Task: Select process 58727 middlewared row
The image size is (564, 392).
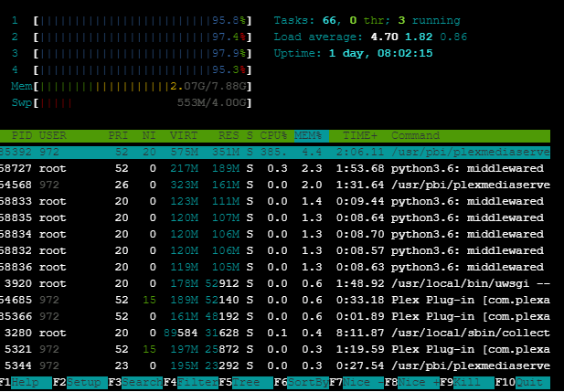Action: pyautogui.click(x=275, y=168)
